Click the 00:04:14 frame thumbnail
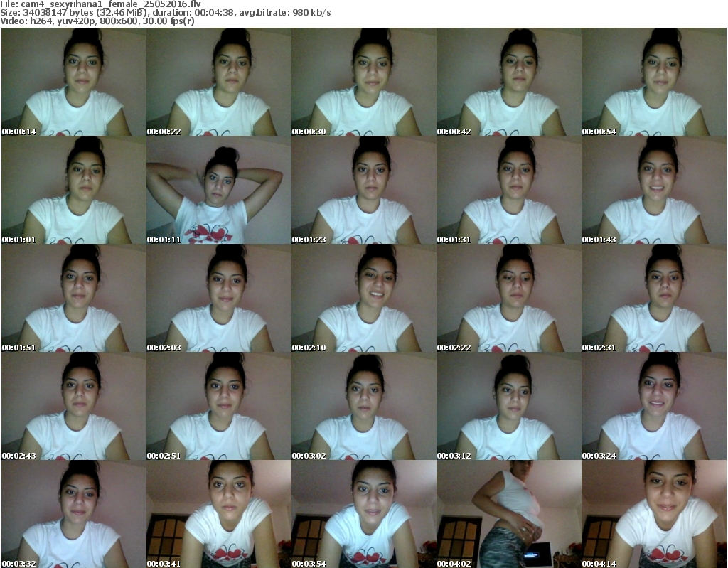 coord(654,514)
